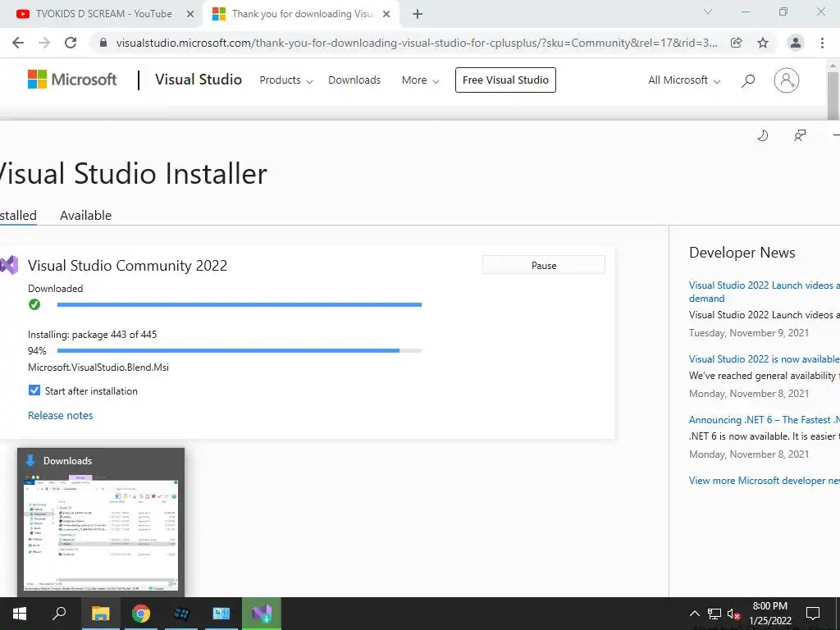Image resolution: width=840 pixels, height=630 pixels.
Task: Click the padlock site info icon
Action: [103, 43]
